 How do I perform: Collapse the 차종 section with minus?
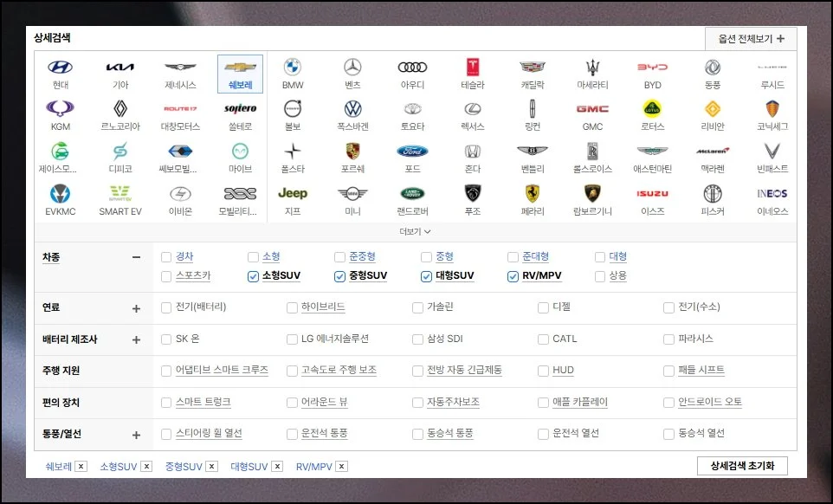(x=136, y=257)
